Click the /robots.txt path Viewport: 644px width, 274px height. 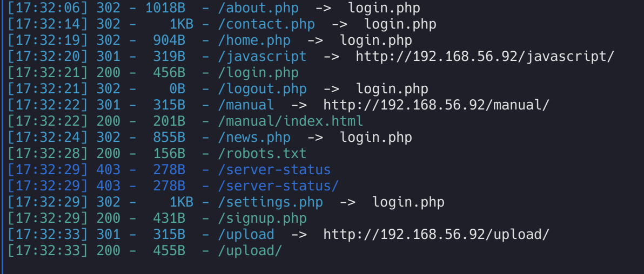click(x=263, y=154)
